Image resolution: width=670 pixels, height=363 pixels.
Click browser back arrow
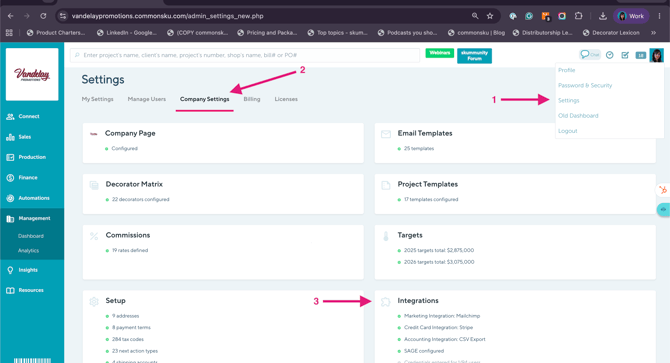click(11, 16)
